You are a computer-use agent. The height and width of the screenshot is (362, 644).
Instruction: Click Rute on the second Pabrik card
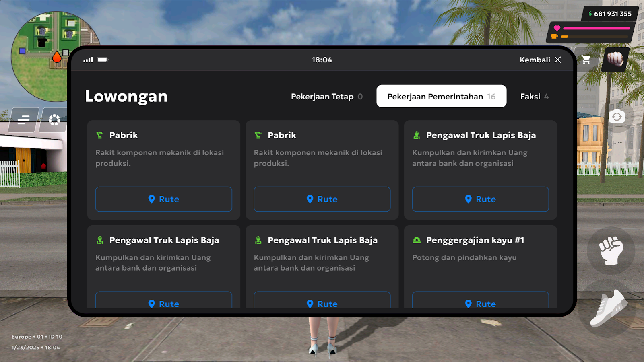[x=322, y=199]
